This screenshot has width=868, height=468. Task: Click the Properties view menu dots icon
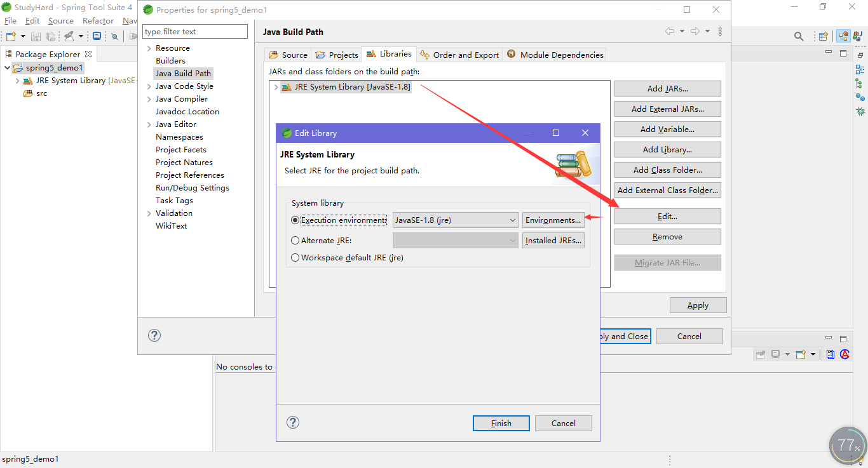click(720, 31)
